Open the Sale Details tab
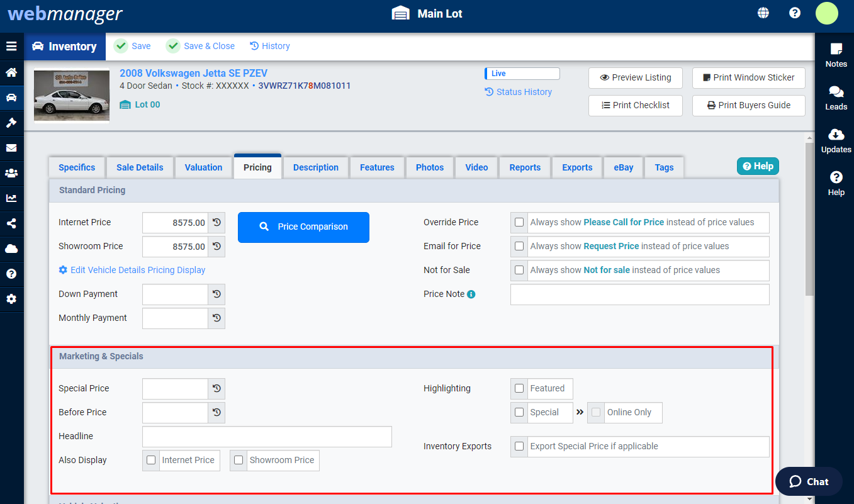The height and width of the screenshot is (504, 854). coord(140,167)
